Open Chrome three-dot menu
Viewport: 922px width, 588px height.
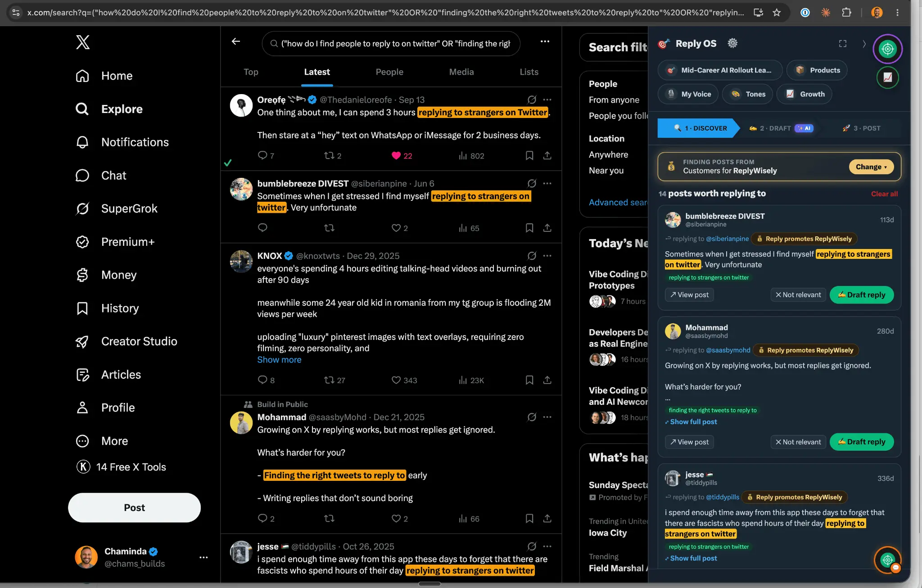pyautogui.click(x=897, y=13)
